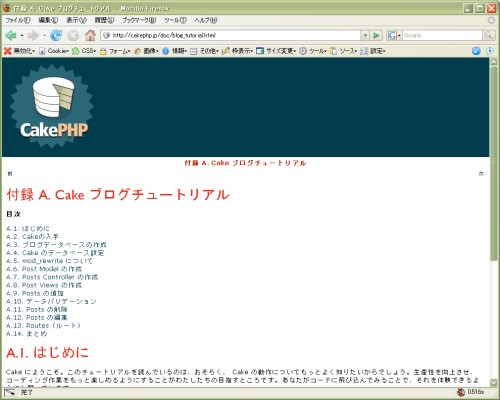Open link A.4. Cake のデータベース設定
The image size is (500, 400).
click(x=55, y=253)
